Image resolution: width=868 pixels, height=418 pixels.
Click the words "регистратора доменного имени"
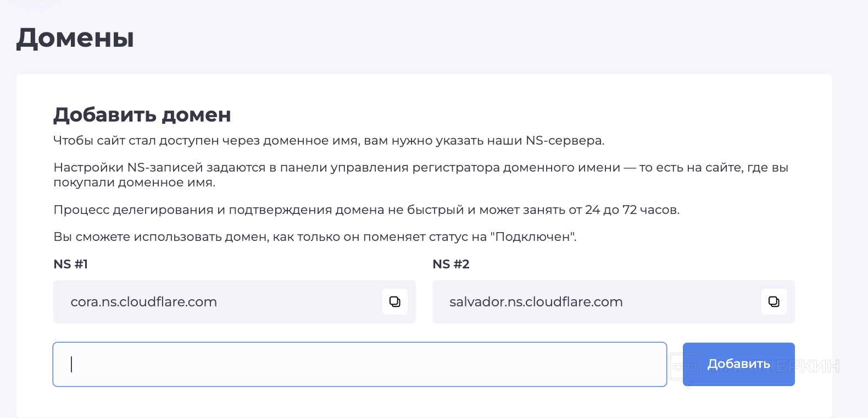[516, 168]
